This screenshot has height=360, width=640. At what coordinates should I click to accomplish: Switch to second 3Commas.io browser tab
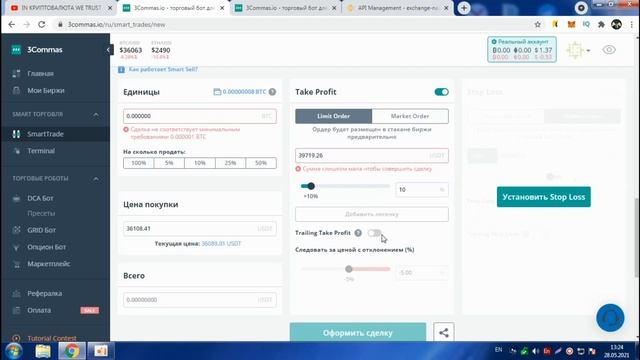click(x=286, y=8)
